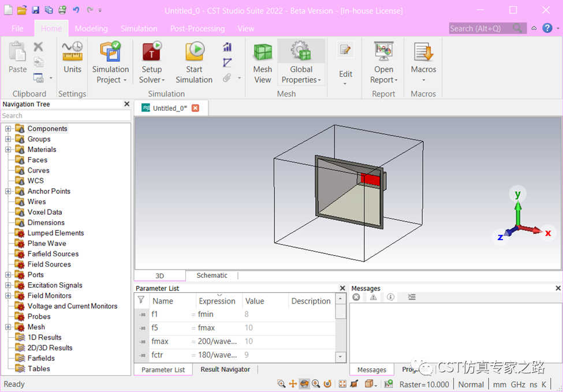Click the Help question mark icon
The height and width of the screenshot is (392, 563).
tap(547, 28)
